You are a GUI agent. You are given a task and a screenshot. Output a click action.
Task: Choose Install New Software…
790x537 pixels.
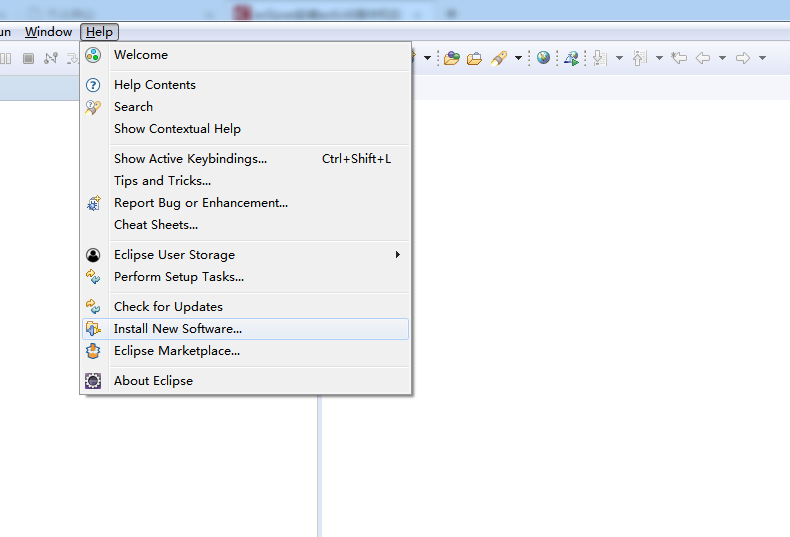246,329
